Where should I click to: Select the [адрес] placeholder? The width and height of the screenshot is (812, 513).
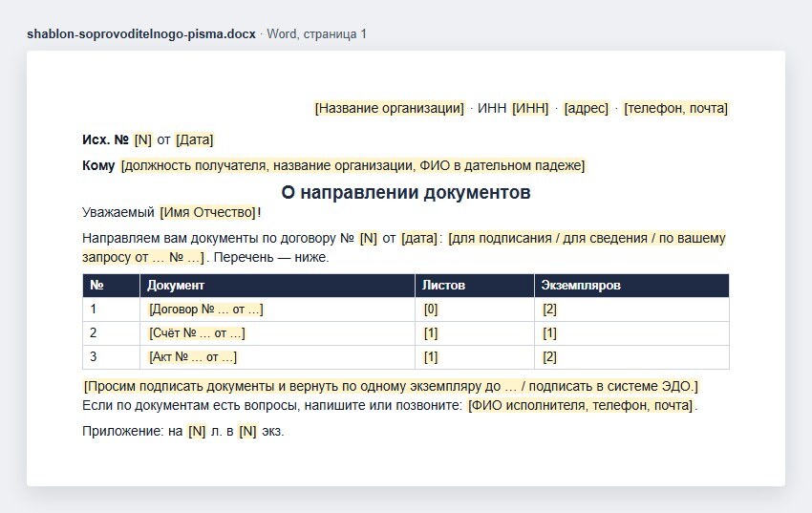point(587,108)
